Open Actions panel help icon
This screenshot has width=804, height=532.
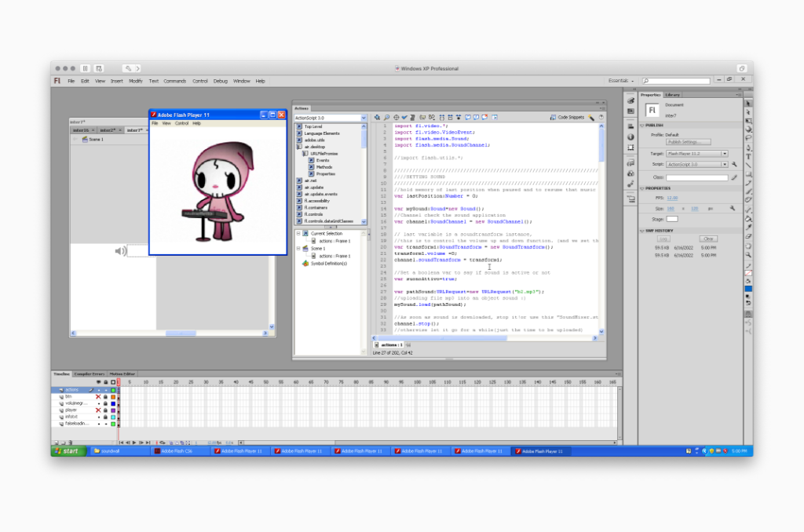tap(601, 118)
